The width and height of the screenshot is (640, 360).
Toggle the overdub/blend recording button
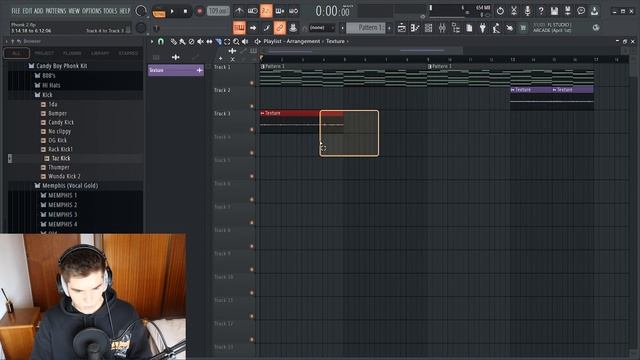tap(280, 11)
